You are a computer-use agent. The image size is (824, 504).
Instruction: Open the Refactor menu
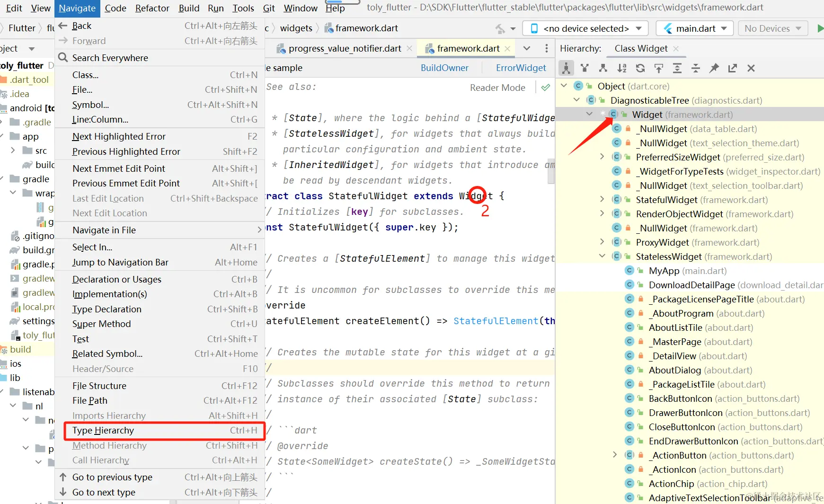click(x=152, y=8)
